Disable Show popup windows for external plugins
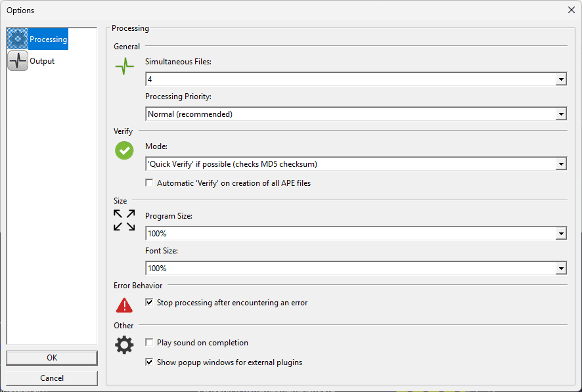The width and height of the screenshot is (582, 392). (x=150, y=362)
